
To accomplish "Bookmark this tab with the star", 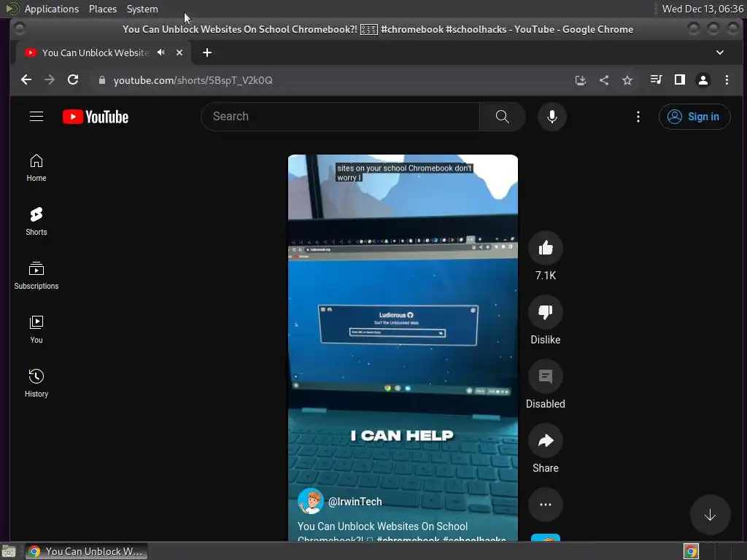I will click(627, 80).
